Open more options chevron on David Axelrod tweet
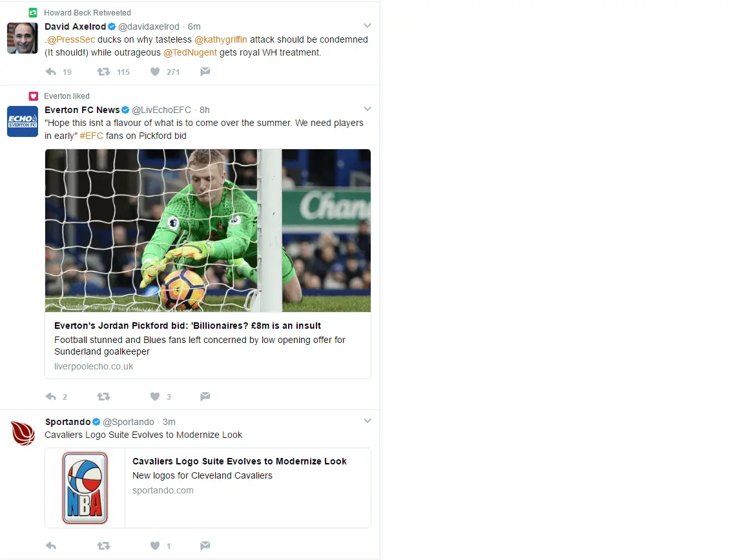Viewport: 744px width, 560px height. [367, 26]
